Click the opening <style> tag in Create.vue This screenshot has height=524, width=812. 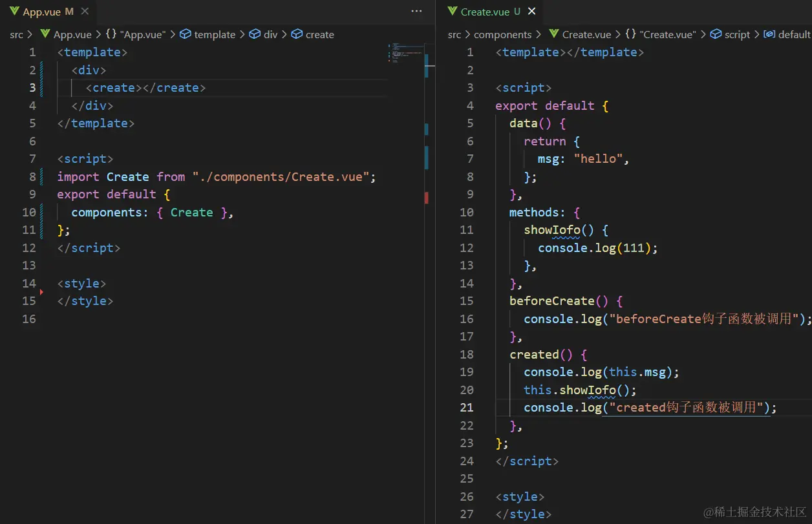pyautogui.click(x=520, y=496)
